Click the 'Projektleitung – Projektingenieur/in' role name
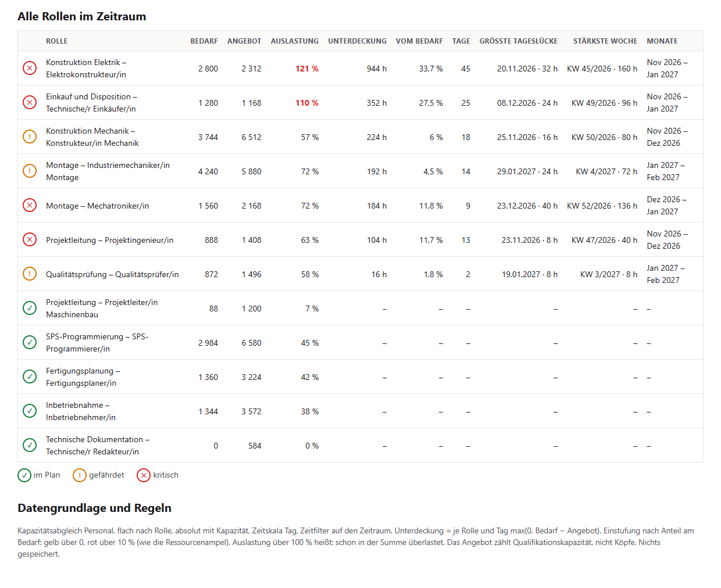This screenshot has height=588, width=721. (110, 240)
